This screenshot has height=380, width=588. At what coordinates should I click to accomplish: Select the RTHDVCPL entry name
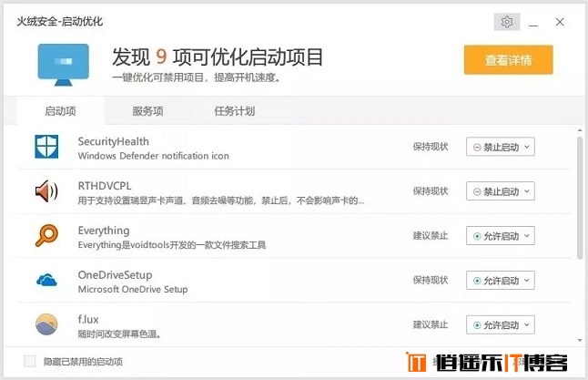point(105,186)
